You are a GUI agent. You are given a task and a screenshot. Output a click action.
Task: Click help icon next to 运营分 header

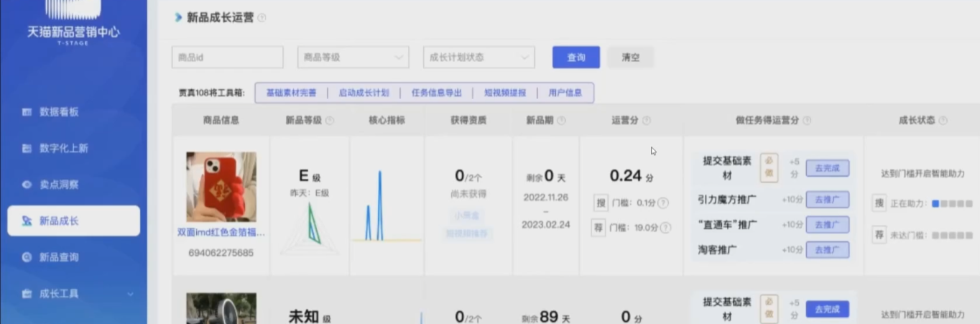tap(647, 121)
